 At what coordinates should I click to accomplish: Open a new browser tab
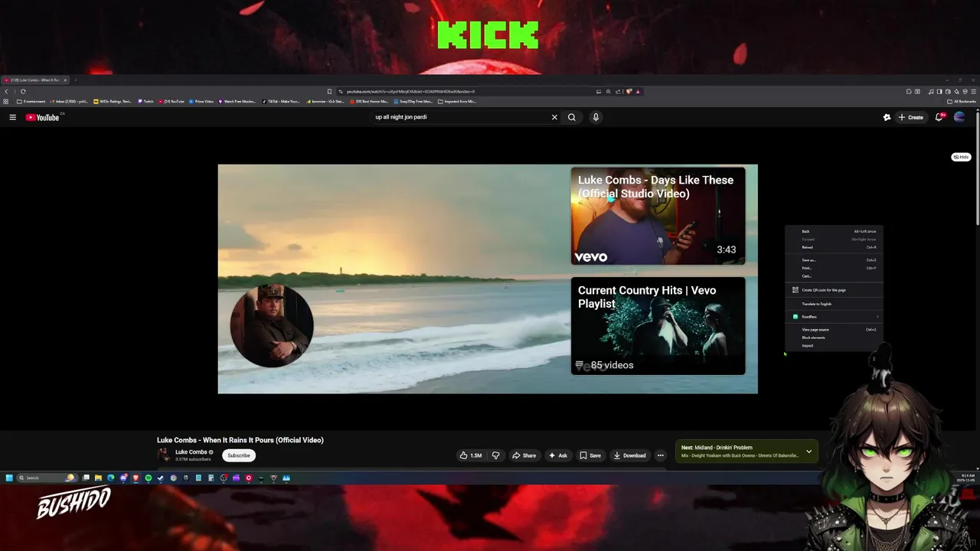75,80
